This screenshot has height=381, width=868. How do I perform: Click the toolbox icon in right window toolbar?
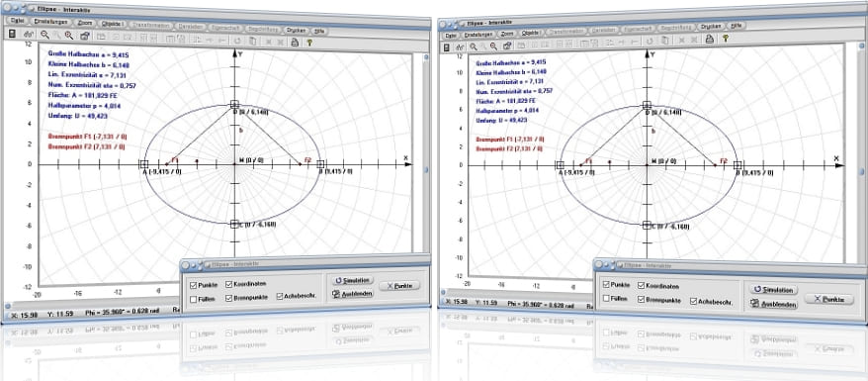tap(506, 46)
